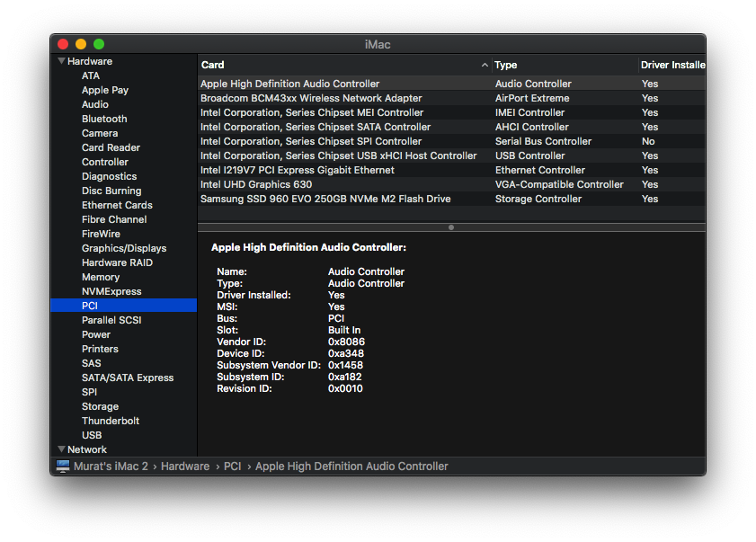Image resolution: width=756 pixels, height=542 pixels.
Task: Select Ethernet Cards in the sidebar
Action: pos(117,205)
